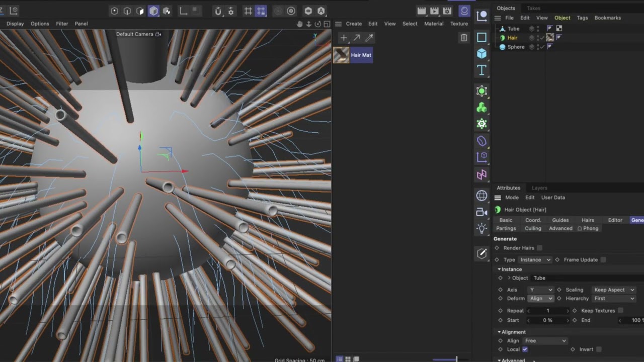Open the Axis Y dropdown
Image resolution: width=644 pixels, height=362 pixels.
tap(540, 290)
